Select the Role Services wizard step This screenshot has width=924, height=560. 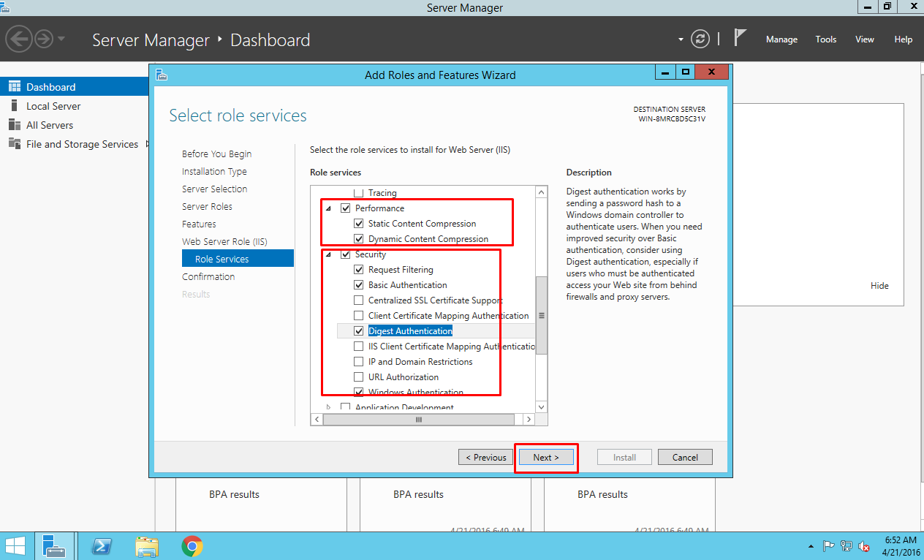point(238,259)
